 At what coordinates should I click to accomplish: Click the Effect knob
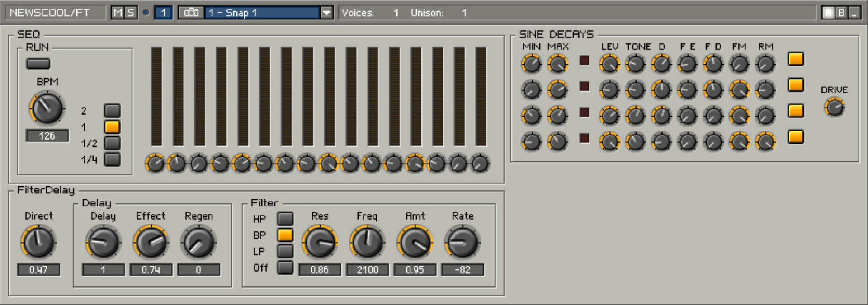[151, 242]
